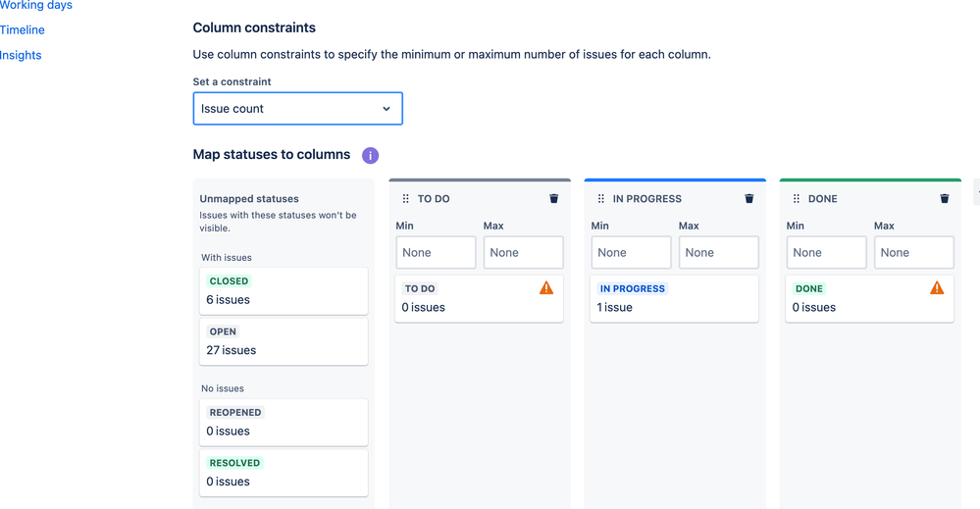Click the warning icon on TO DO status
Image resolution: width=980 pixels, height=509 pixels.
546,288
